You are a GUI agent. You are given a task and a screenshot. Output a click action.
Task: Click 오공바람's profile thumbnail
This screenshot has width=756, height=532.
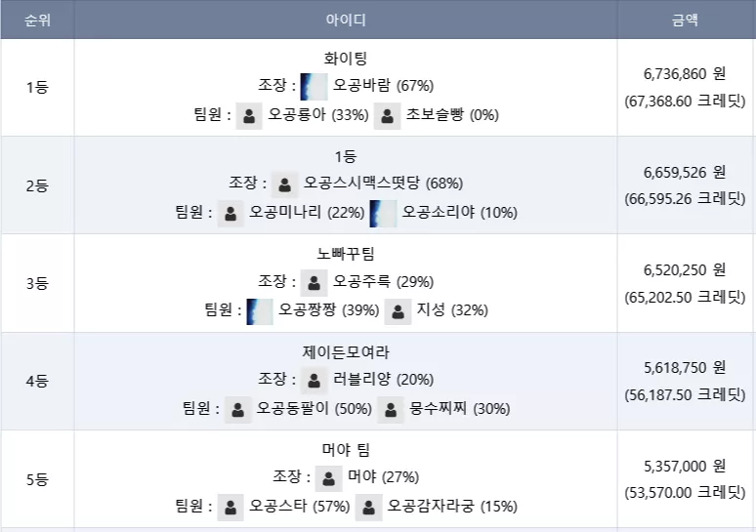(x=314, y=87)
